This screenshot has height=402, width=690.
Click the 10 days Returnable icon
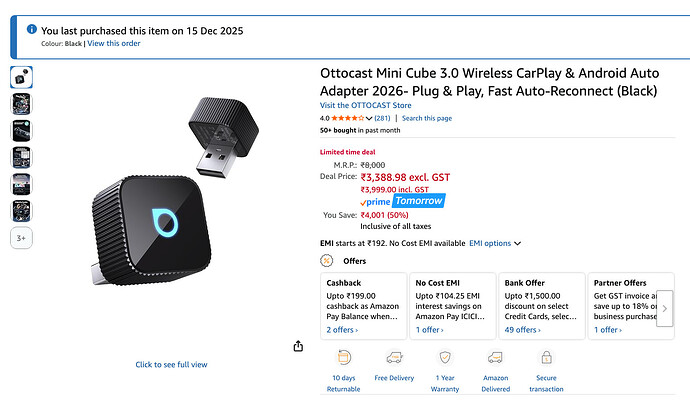tap(344, 357)
